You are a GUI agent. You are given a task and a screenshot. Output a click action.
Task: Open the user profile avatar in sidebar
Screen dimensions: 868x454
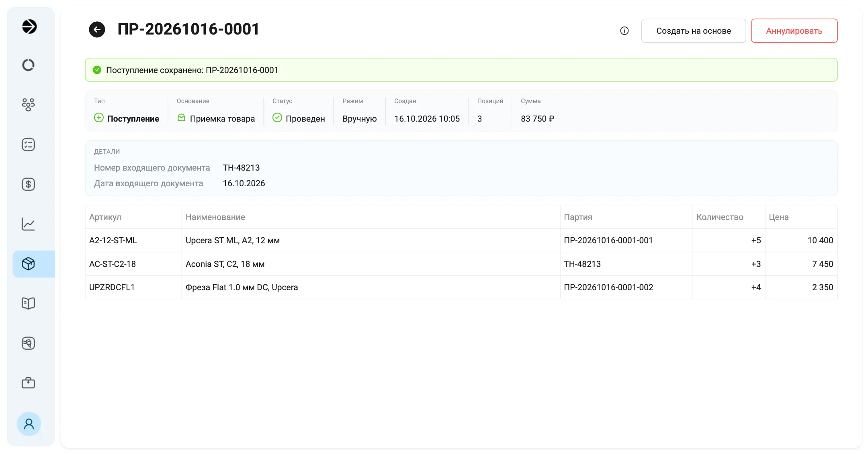[29, 424]
